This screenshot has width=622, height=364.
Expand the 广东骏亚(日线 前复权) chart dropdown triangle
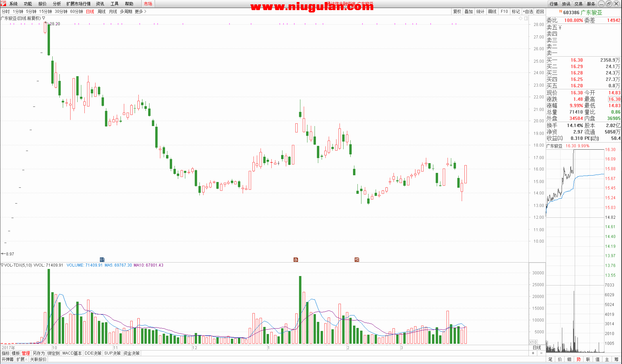[x=44, y=18]
